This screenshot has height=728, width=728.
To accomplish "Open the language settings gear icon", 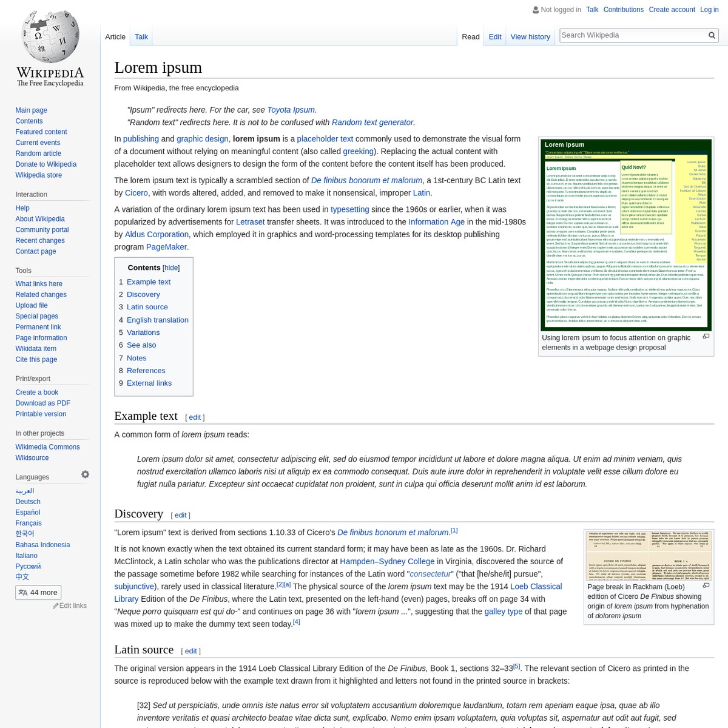I will (85, 474).
